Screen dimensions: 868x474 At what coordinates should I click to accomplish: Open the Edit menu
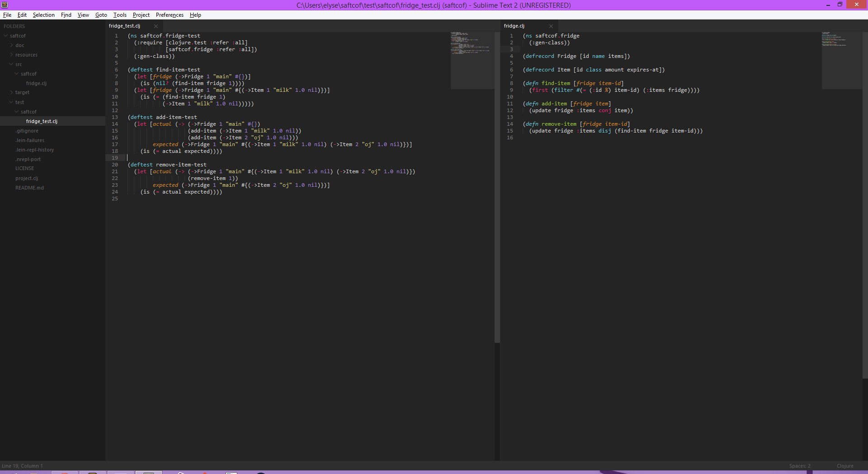[x=22, y=15]
